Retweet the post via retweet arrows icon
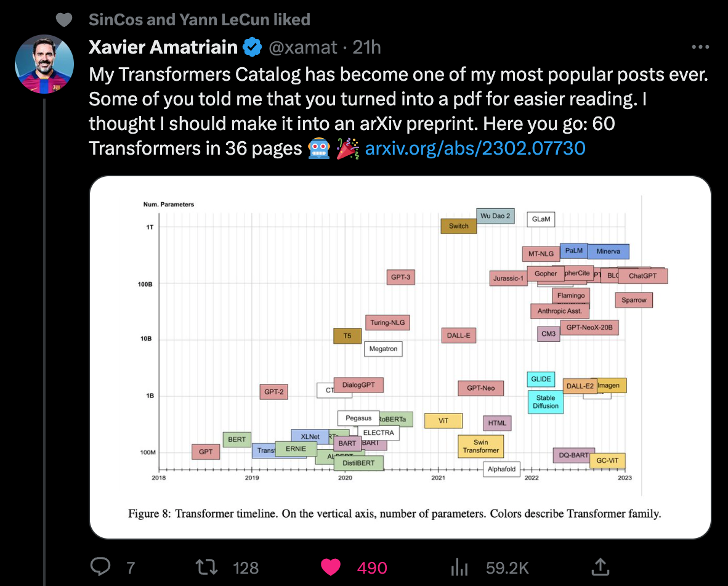 (x=206, y=568)
